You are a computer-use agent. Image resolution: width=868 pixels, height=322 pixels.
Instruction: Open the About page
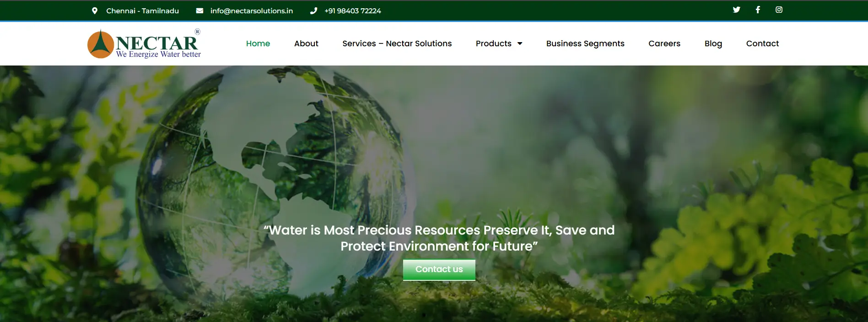pyautogui.click(x=306, y=44)
